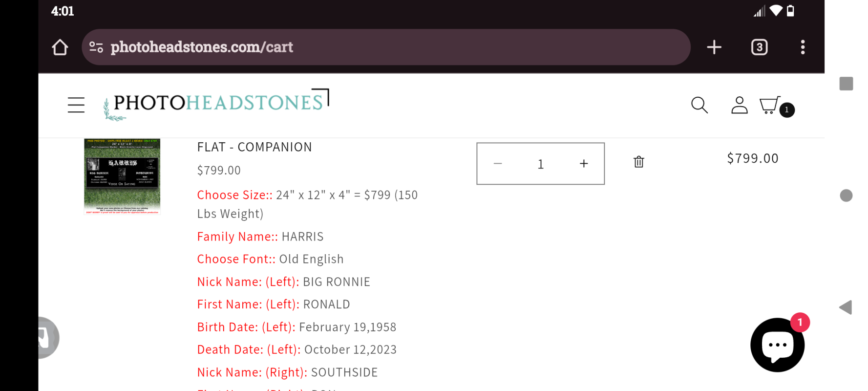Screen dimensions: 868x391
Task: Click the PhotoHeadstones logo
Action: [216, 104]
